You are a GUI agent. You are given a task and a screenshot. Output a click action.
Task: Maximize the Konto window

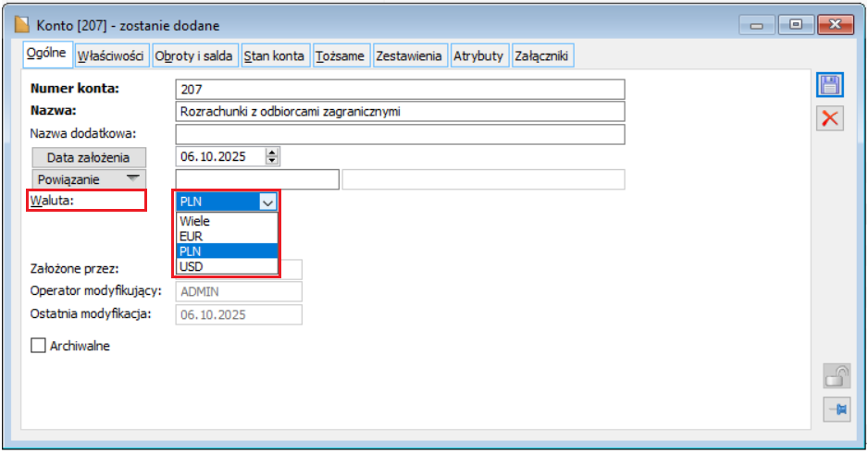[x=796, y=25]
